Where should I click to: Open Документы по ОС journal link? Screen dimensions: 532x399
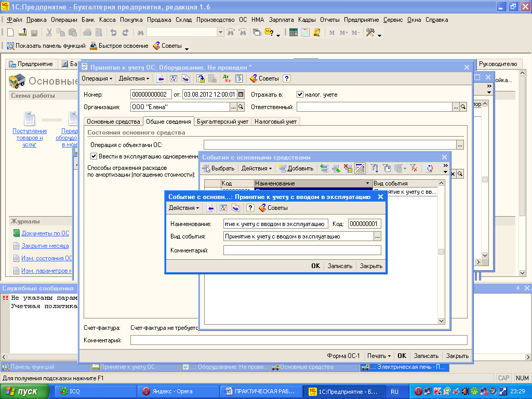(x=45, y=233)
